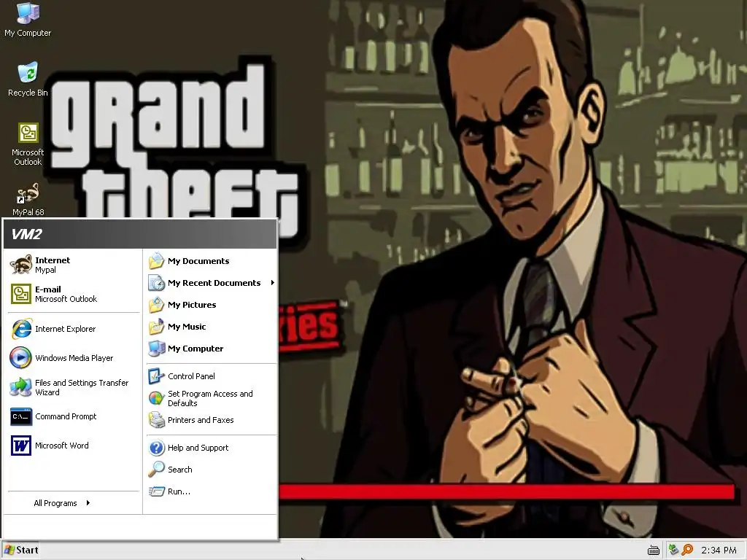747x560 pixels.
Task: Click the Control Panel icon
Action: click(156, 376)
